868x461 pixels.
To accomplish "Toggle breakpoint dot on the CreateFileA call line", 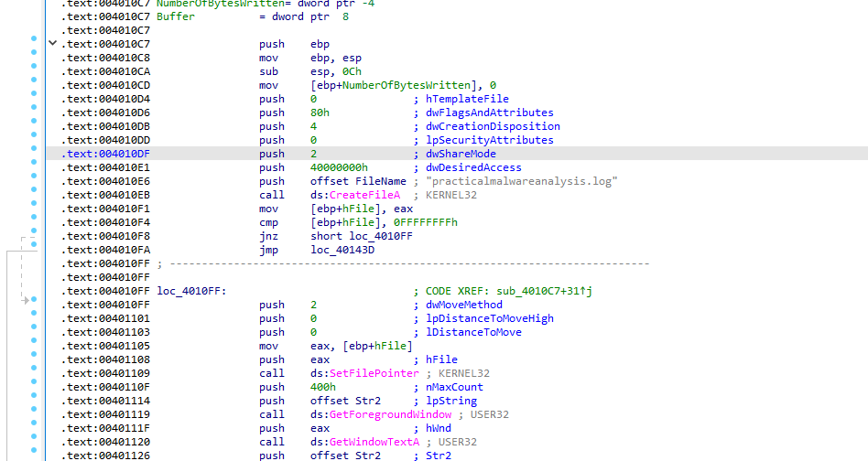I will [x=34, y=189].
